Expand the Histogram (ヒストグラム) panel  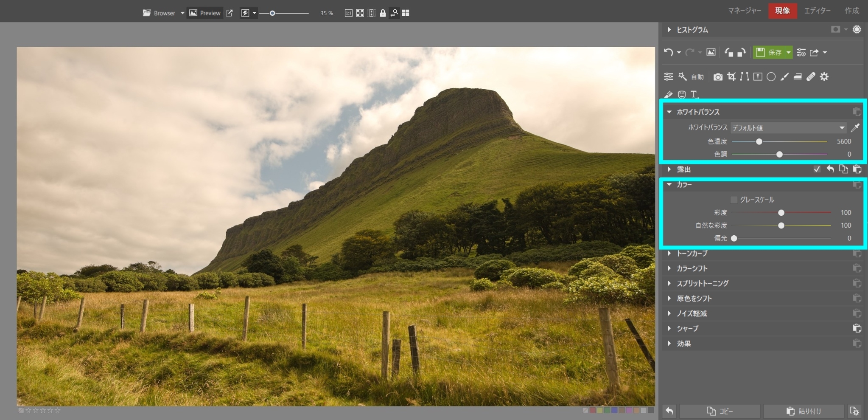pos(669,30)
